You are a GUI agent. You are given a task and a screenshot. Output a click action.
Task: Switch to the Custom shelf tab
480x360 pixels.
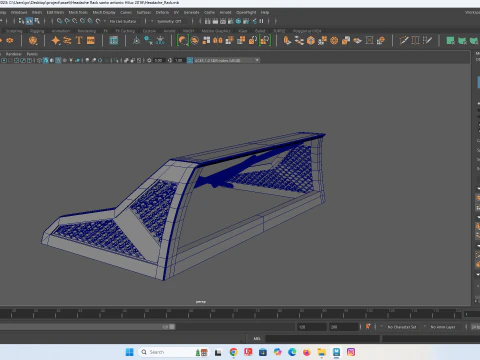149,31
